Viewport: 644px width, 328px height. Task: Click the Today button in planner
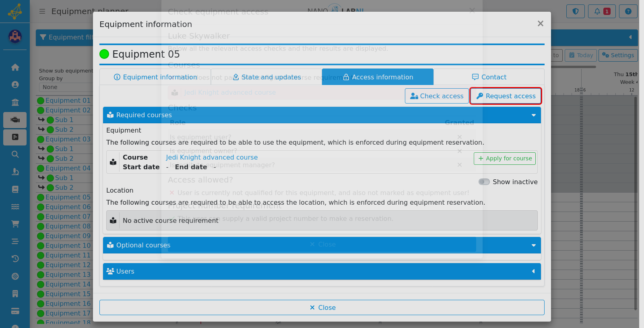pyautogui.click(x=581, y=55)
